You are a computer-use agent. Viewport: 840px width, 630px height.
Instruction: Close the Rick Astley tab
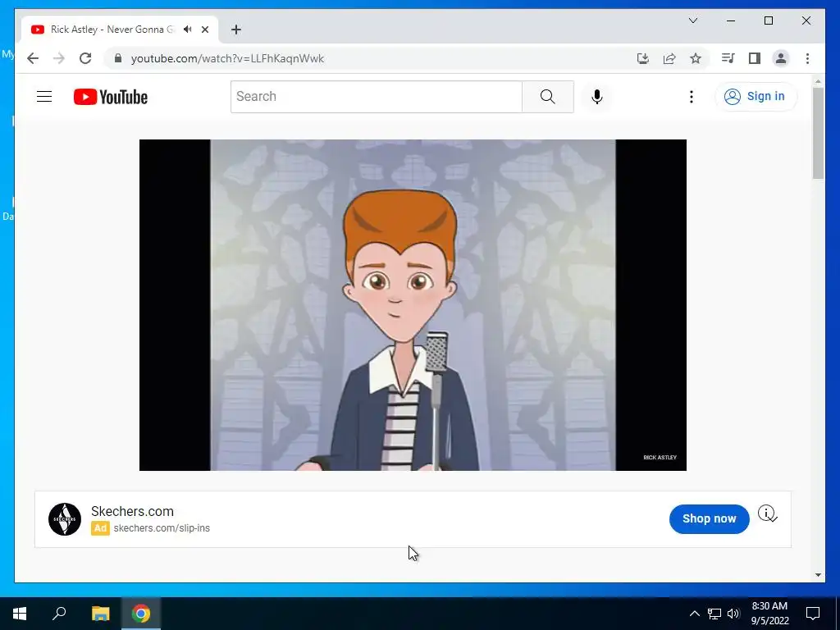204,30
